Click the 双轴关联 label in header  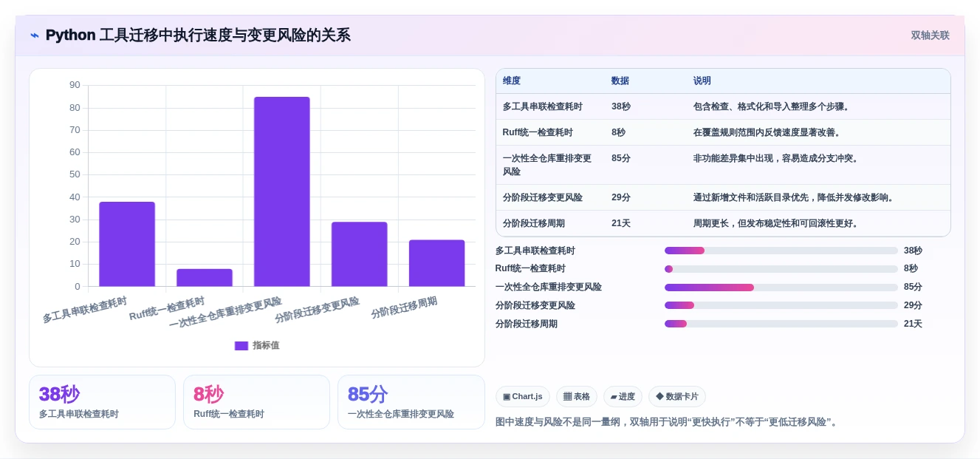[930, 35]
